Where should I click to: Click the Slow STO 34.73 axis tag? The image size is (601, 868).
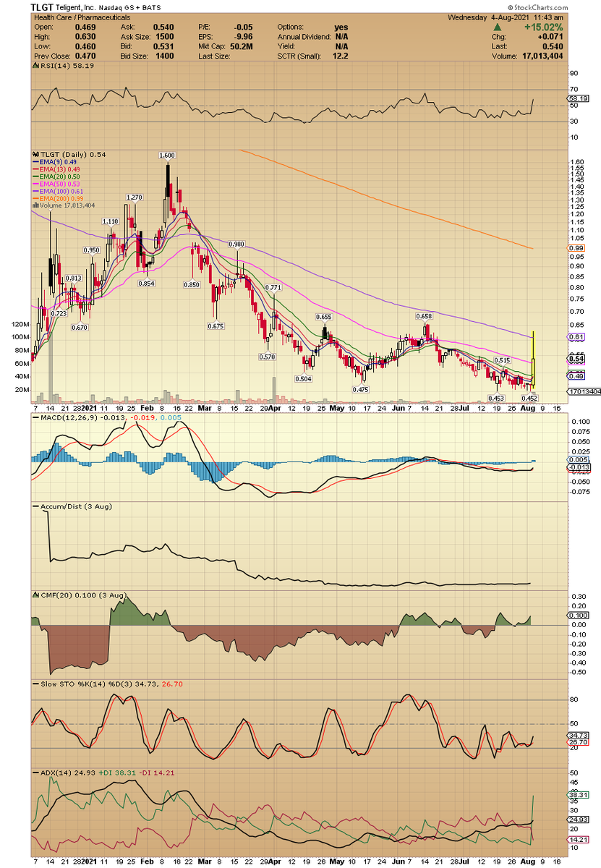point(576,735)
